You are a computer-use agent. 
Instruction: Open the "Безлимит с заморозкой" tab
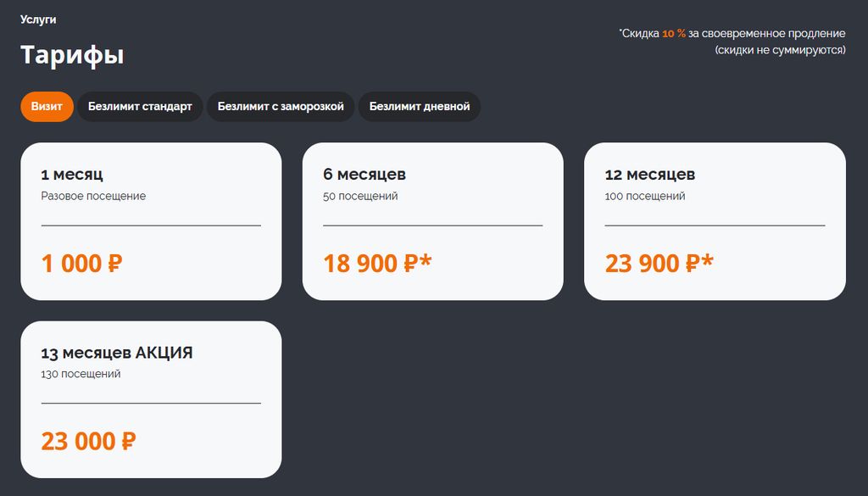click(x=281, y=107)
